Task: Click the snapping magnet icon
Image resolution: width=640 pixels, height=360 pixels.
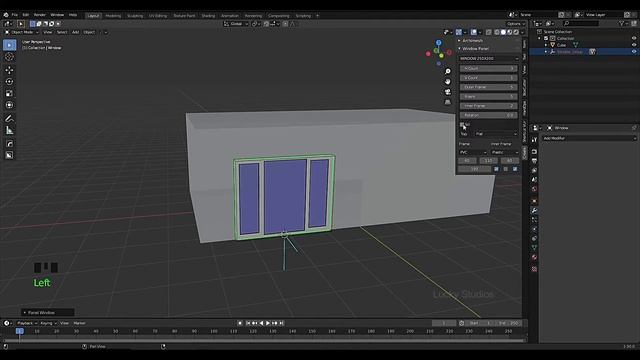Action: pyautogui.click(x=267, y=24)
